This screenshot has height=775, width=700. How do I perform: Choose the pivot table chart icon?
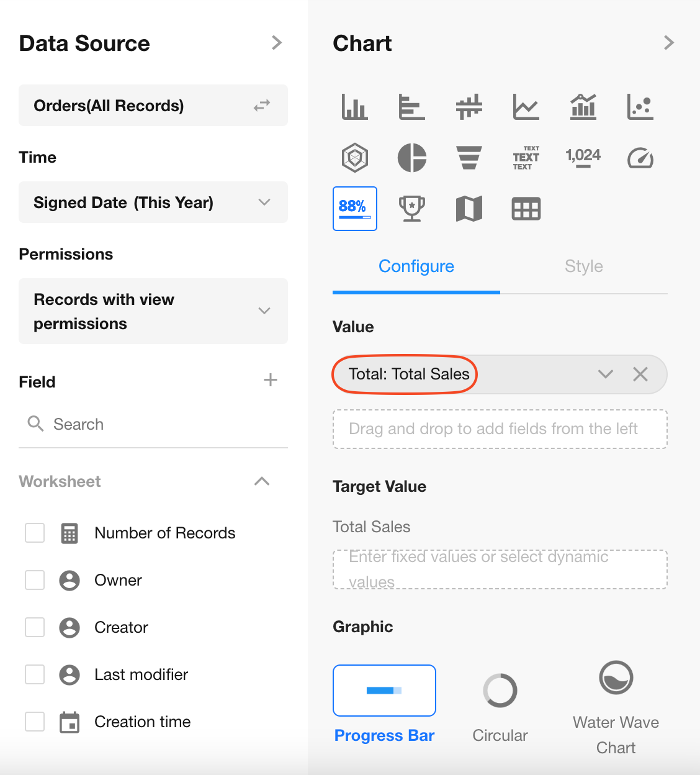pyautogui.click(x=526, y=209)
